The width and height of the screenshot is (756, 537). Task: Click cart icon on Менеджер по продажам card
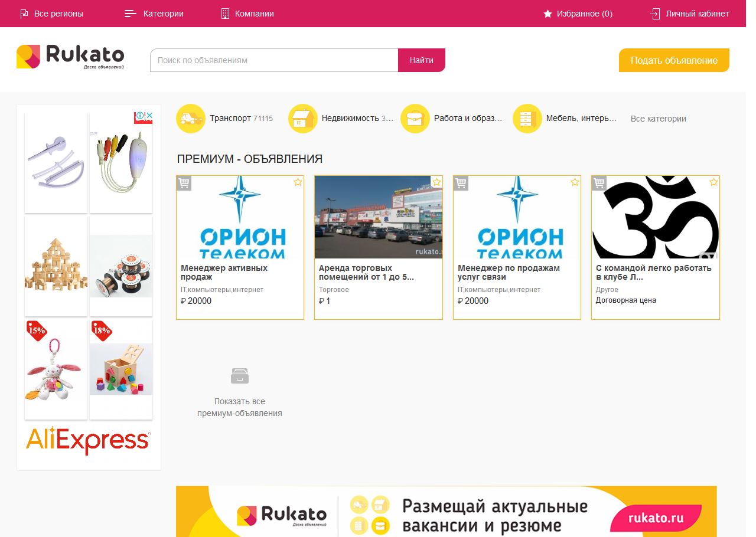click(x=461, y=184)
